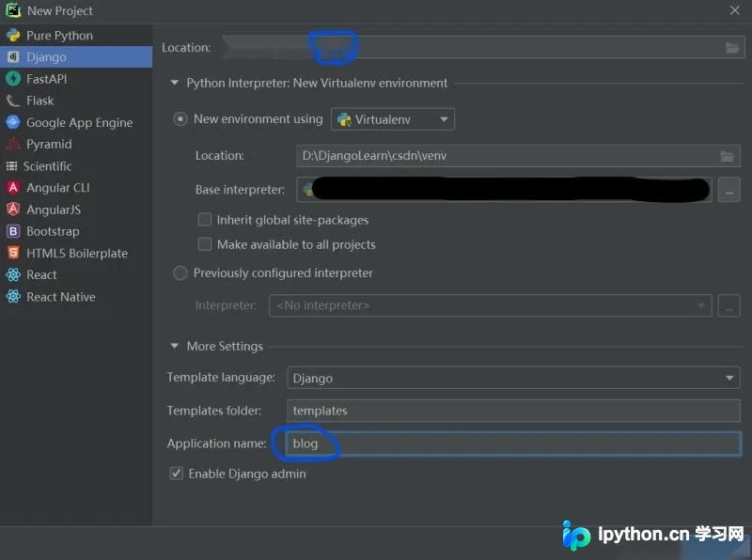Image resolution: width=752 pixels, height=560 pixels.
Task: Collapse the More Settings section
Action: point(175,346)
